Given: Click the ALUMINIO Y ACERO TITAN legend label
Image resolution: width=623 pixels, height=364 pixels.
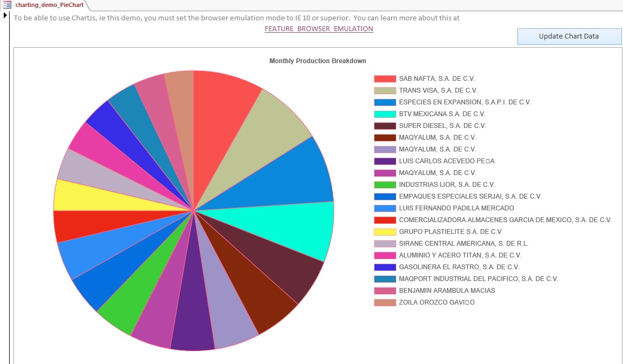Looking at the screenshot, I should tap(460, 255).
